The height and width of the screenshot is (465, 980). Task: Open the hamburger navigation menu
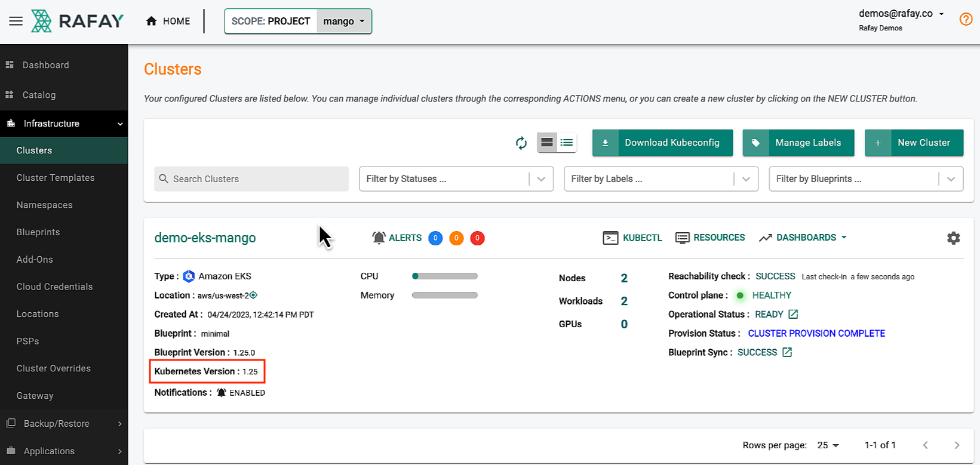tap(16, 21)
